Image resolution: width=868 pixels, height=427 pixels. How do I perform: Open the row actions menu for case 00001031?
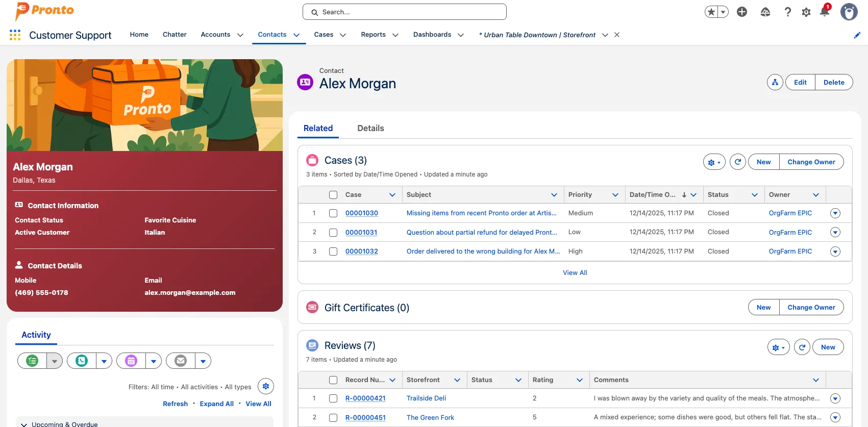(x=835, y=233)
